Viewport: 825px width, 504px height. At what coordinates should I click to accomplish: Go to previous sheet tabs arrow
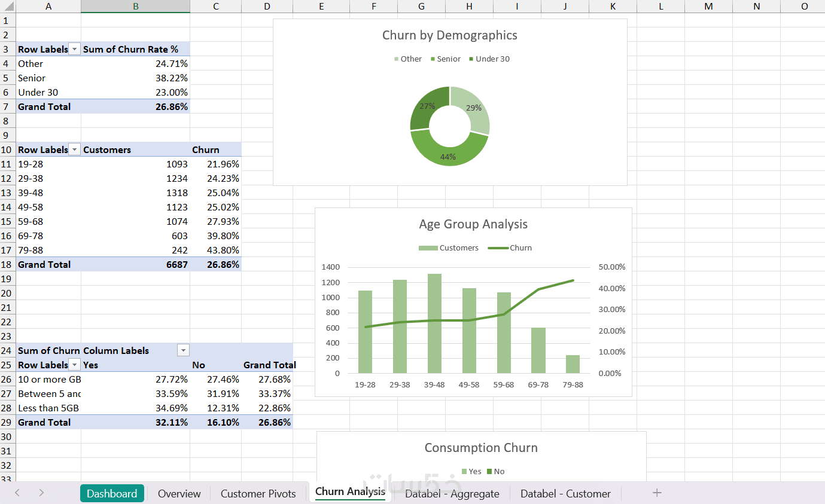pyautogui.click(x=17, y=493)
